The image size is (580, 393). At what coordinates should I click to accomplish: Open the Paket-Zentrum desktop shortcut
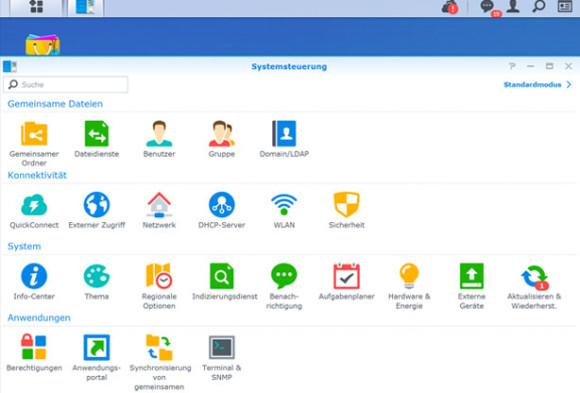coord(43,44)
